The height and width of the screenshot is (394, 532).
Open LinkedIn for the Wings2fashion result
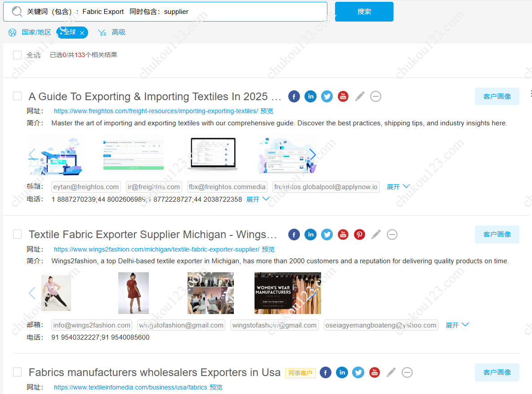click(310, 235)
